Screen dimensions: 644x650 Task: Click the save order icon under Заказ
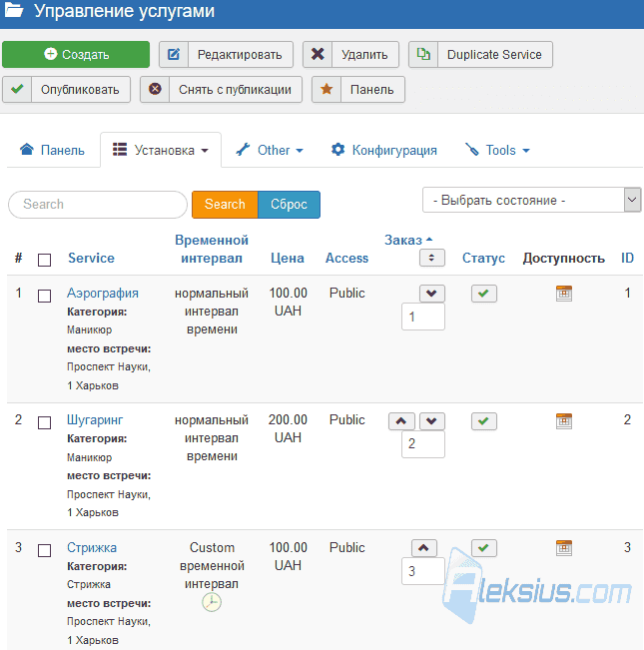pyautogui.click(x=431, y=258)
